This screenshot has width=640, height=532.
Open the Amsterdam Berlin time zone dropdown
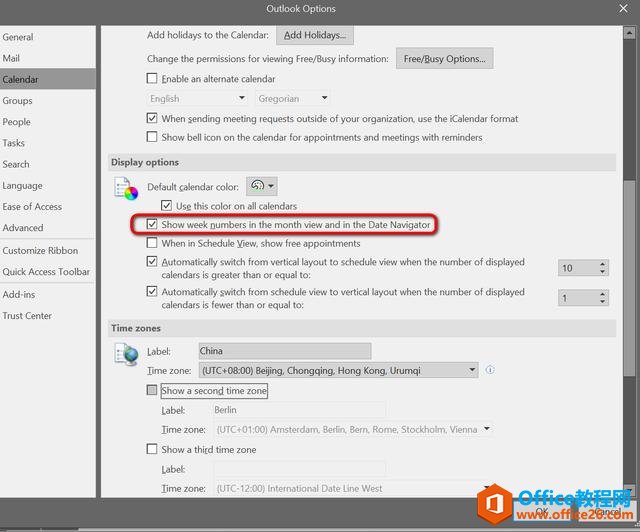pos(353,429)
